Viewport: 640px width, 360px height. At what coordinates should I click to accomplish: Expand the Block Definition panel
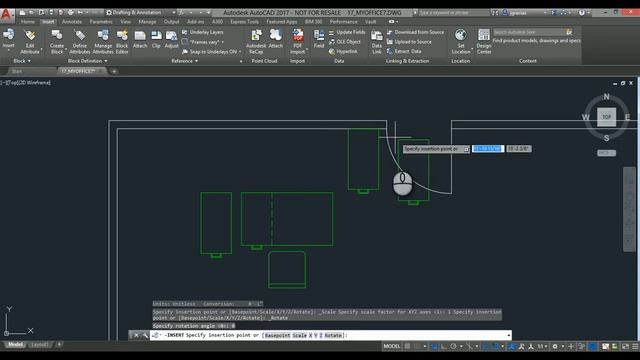[x=87, y=61]
